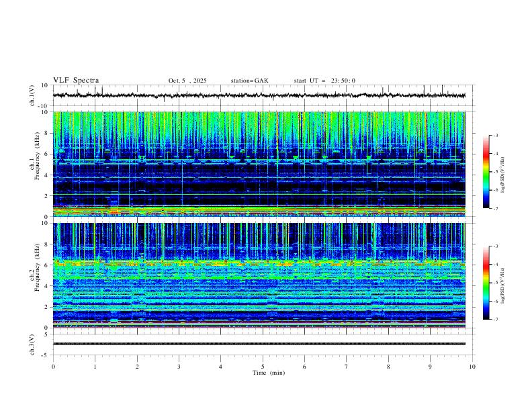Click the "ch.2 Frequency (kHz)" axis label
This screenshot has height=411, width=532.
coord(35,267)
